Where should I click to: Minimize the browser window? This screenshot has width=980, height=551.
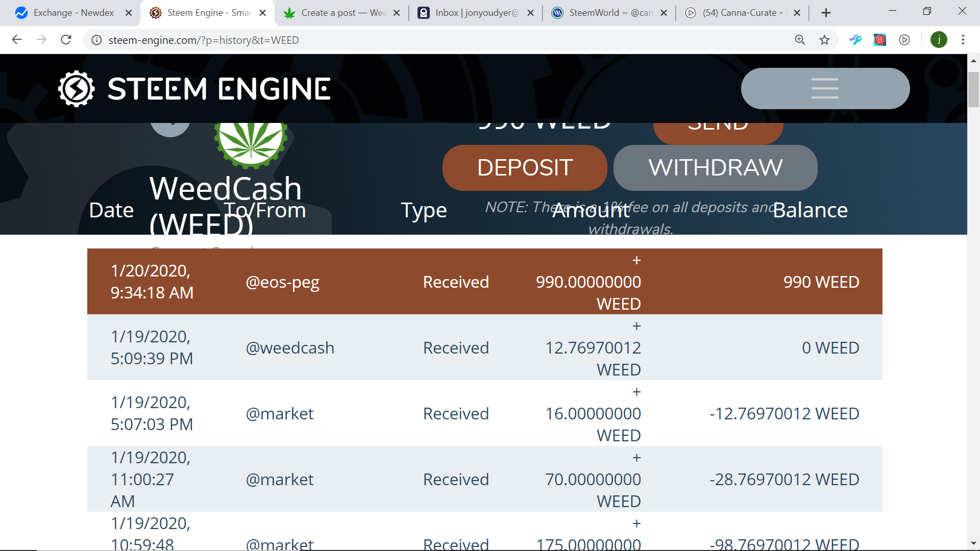[x=892, y=11]
